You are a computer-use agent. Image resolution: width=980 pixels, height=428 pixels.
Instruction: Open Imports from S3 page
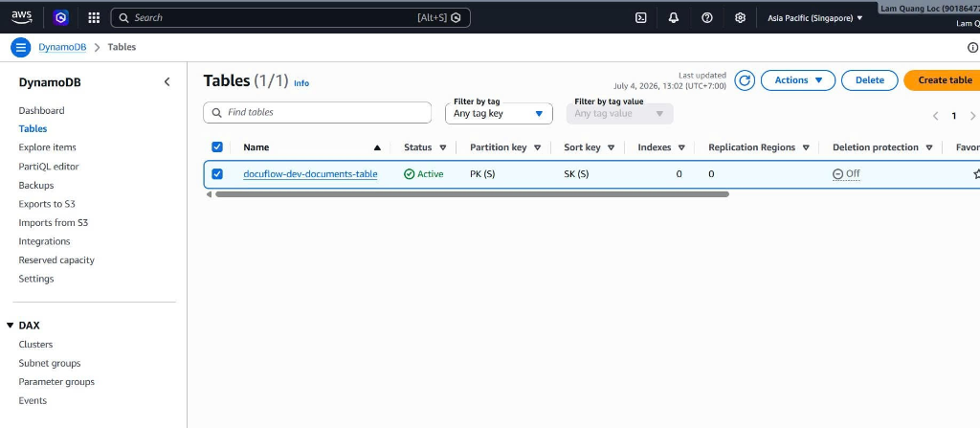coord(54,223)
